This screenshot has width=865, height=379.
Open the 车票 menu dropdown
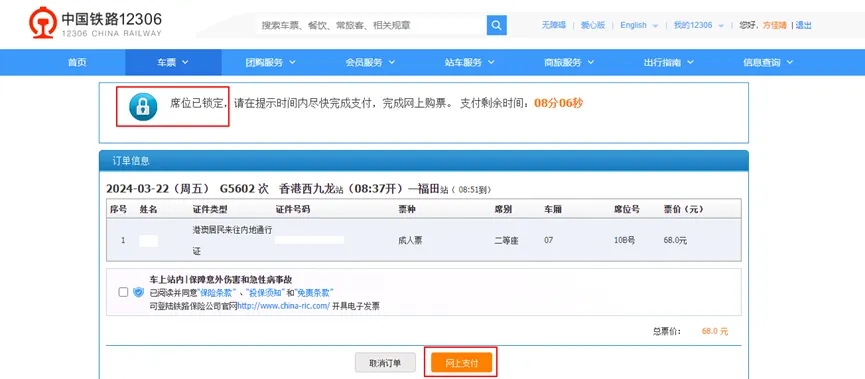pos(173,62)
